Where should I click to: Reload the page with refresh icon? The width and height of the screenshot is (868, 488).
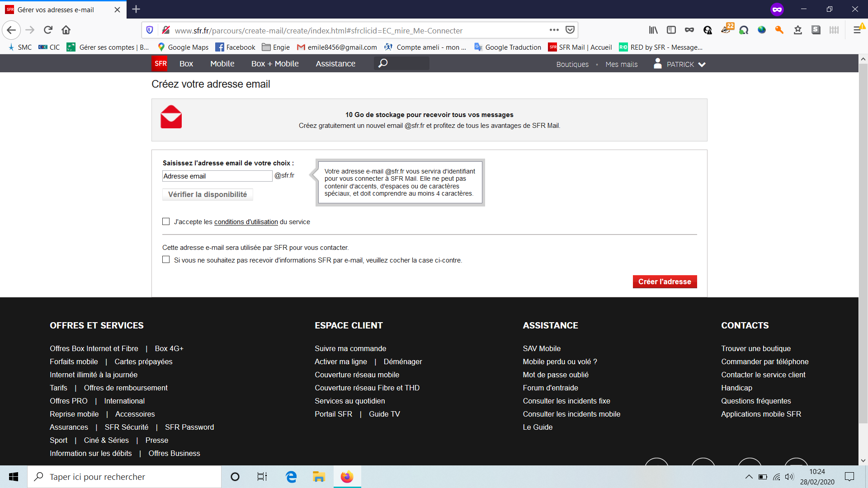(x=48, y=30)
